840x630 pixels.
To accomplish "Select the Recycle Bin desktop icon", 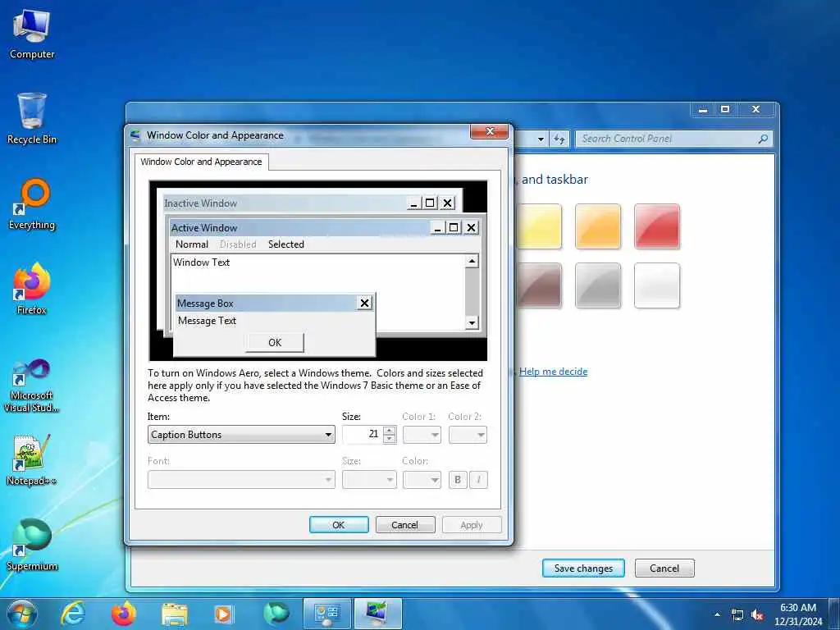I will pos(32,118).
